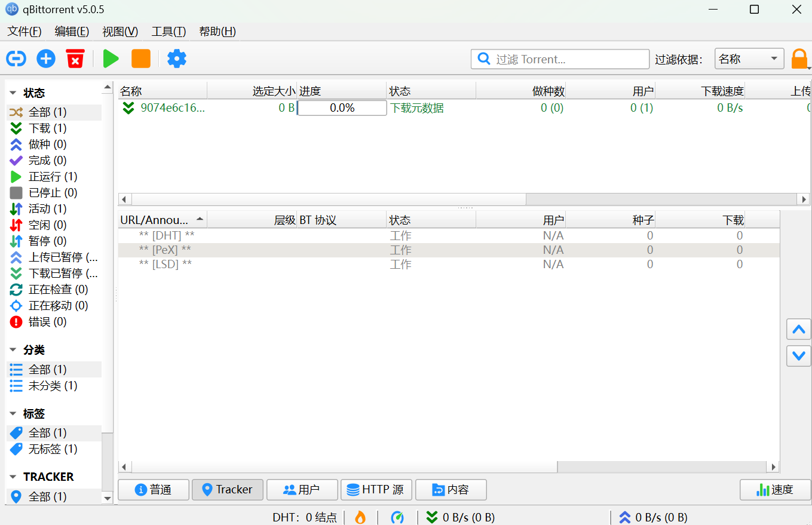Click the tracker list horizontal scrollbar

(x=449, y=467)
